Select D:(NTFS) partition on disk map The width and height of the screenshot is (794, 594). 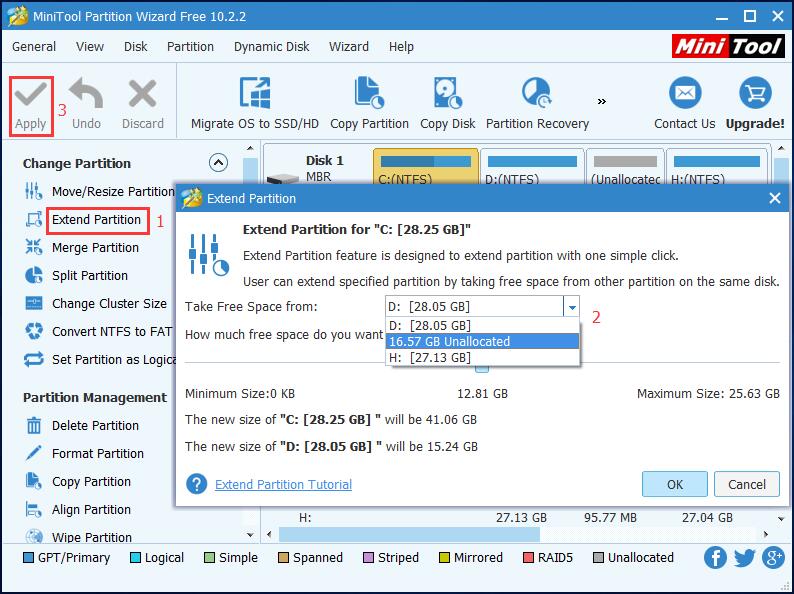point(532,168)
